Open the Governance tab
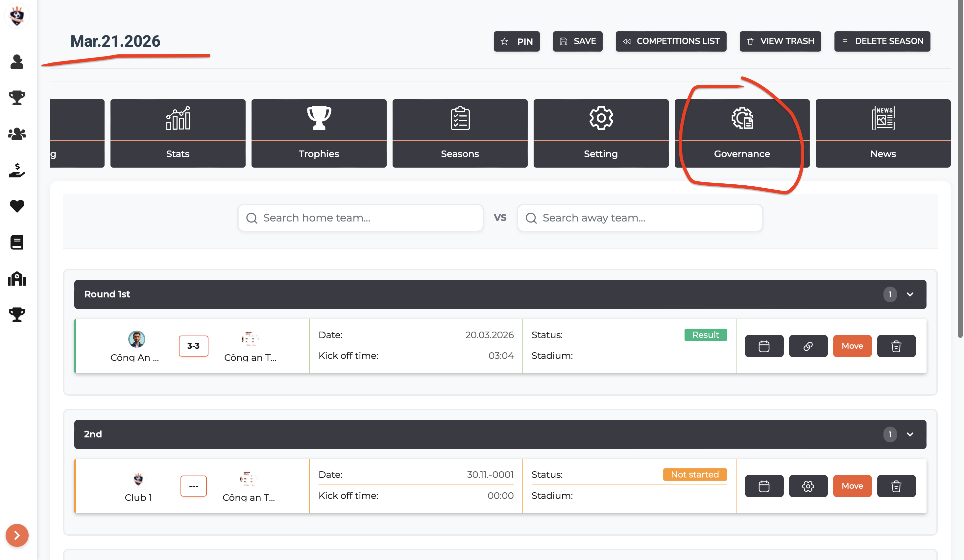The width and height of the screenshot is (964, 560). click(x=741, y=133)
